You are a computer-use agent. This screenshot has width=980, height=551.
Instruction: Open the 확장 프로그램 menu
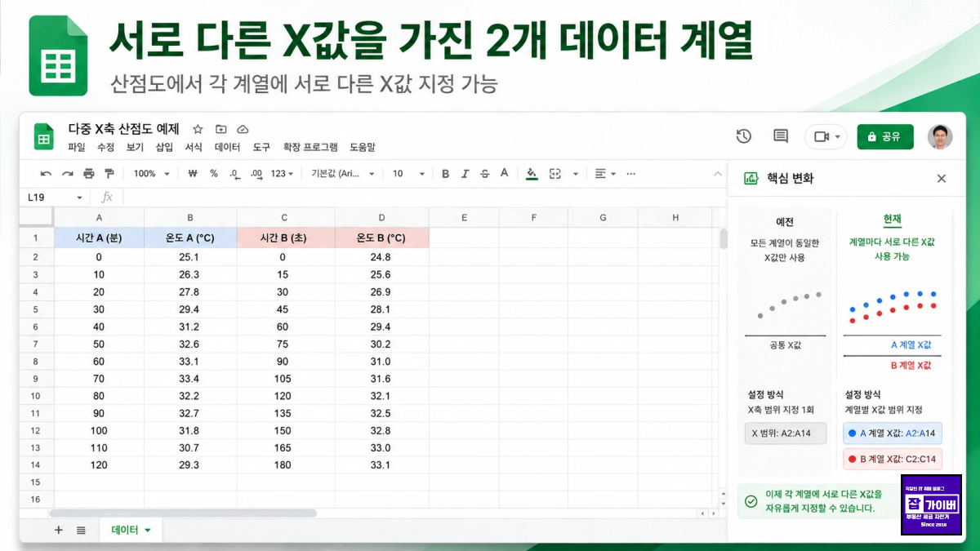(310, 148)
